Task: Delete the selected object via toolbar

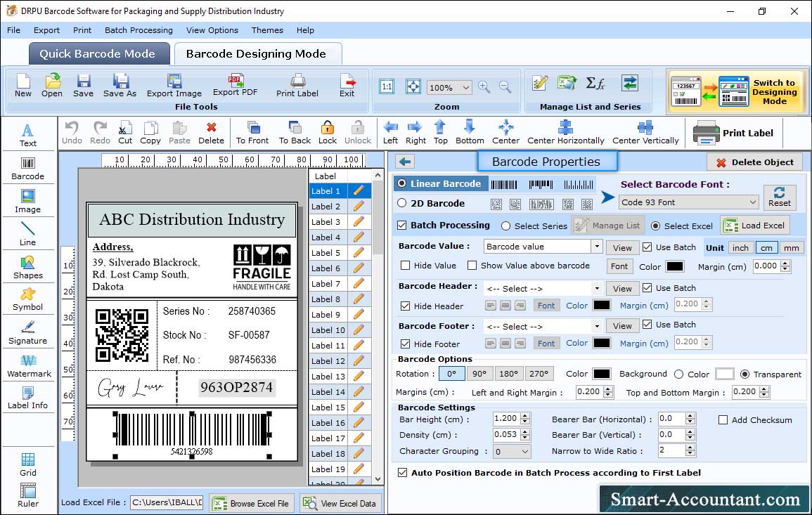Action: click(x=212, y=133)
